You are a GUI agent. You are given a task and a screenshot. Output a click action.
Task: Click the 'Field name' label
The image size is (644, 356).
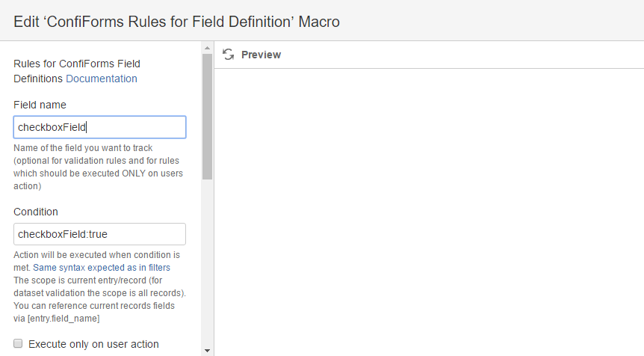tap(40, 105)
